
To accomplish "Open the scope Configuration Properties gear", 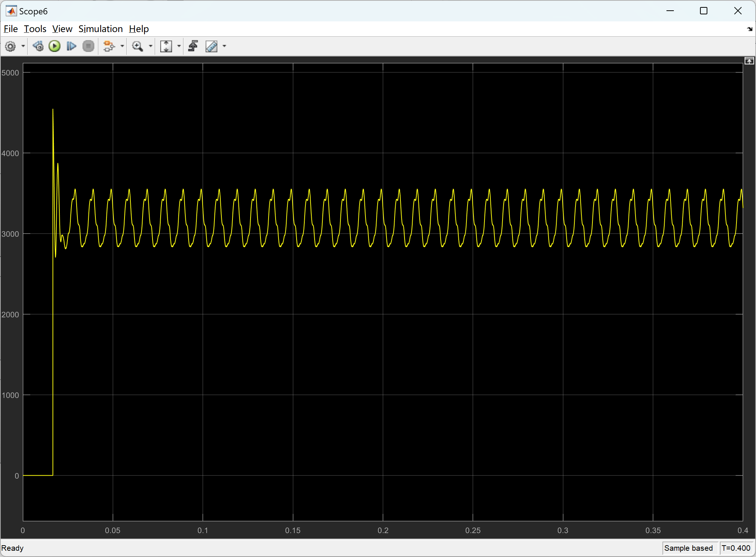I will 10,46.
